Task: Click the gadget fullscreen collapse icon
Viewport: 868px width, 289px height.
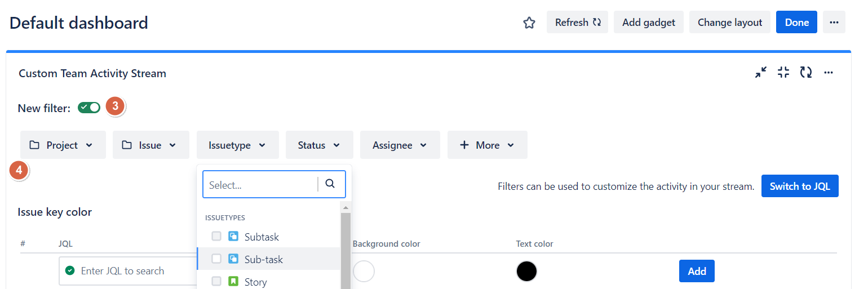Action: tap(783, 72)
